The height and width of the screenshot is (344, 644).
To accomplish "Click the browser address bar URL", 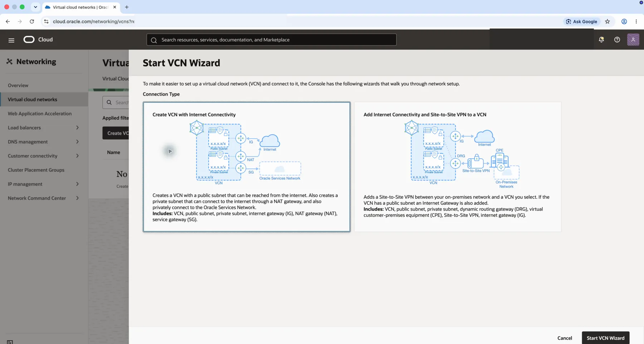I will point(93,21).
